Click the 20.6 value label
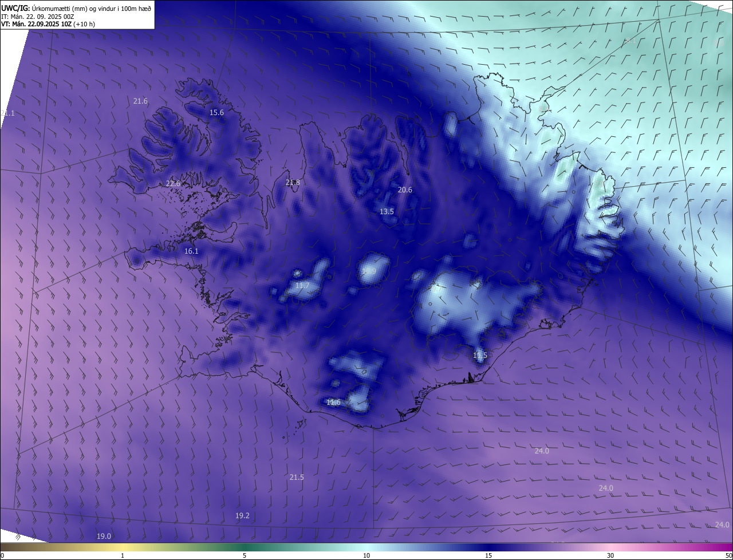Screen dimensions: 733x560 tap(405, 190)
